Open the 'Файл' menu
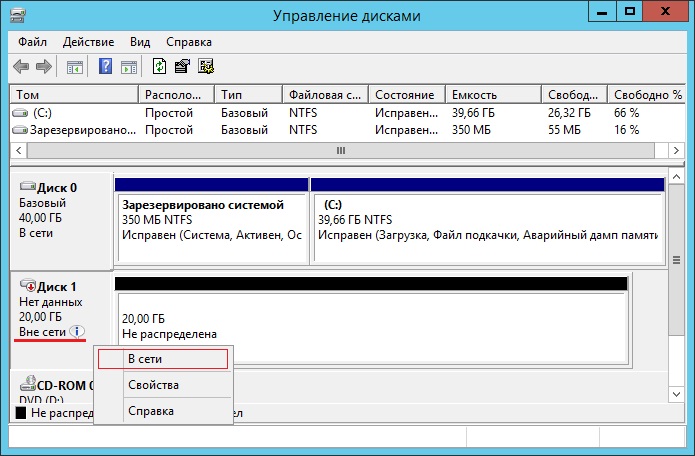This screenshot has height=456, width=695. 33,42
